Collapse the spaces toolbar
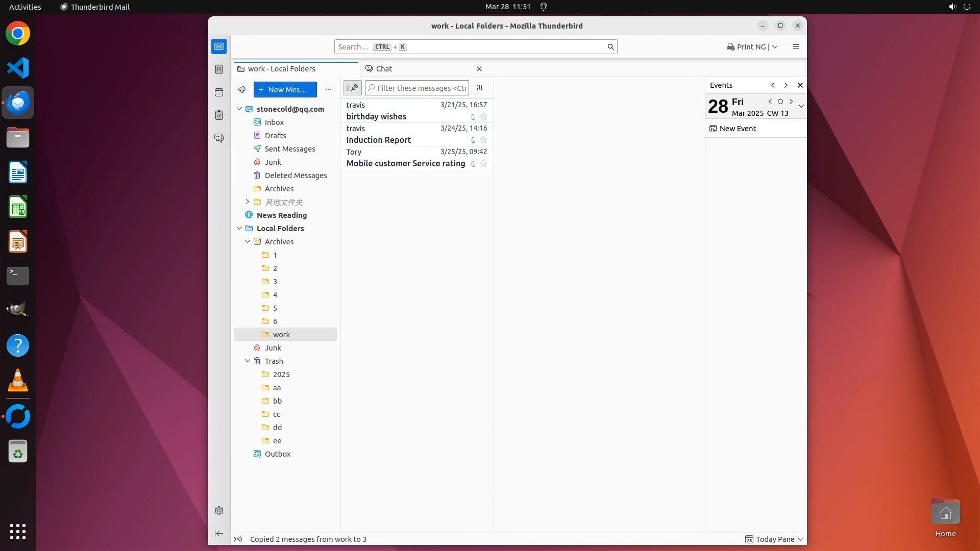The image size is (980, 551). click(x=219, y=533)
